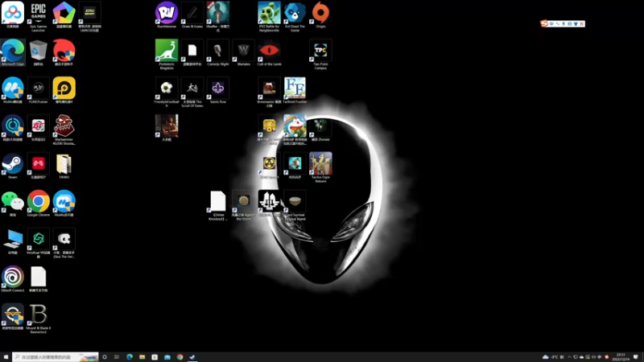
Task: Open Tactics Ogre Reborn shortcut
Action: tap(320, 168)
